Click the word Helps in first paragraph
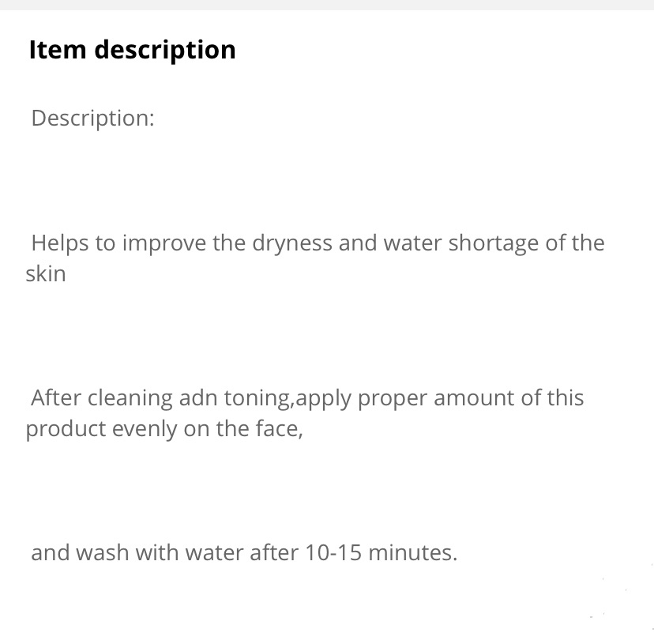Image resolution: width=654 pixels, height=644 pixels. coord(60,243)
